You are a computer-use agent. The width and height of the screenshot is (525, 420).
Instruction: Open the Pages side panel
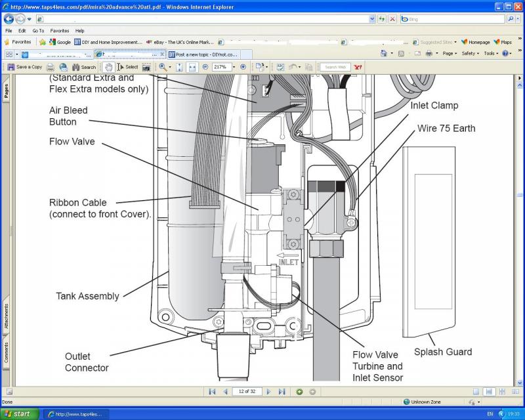6,91
